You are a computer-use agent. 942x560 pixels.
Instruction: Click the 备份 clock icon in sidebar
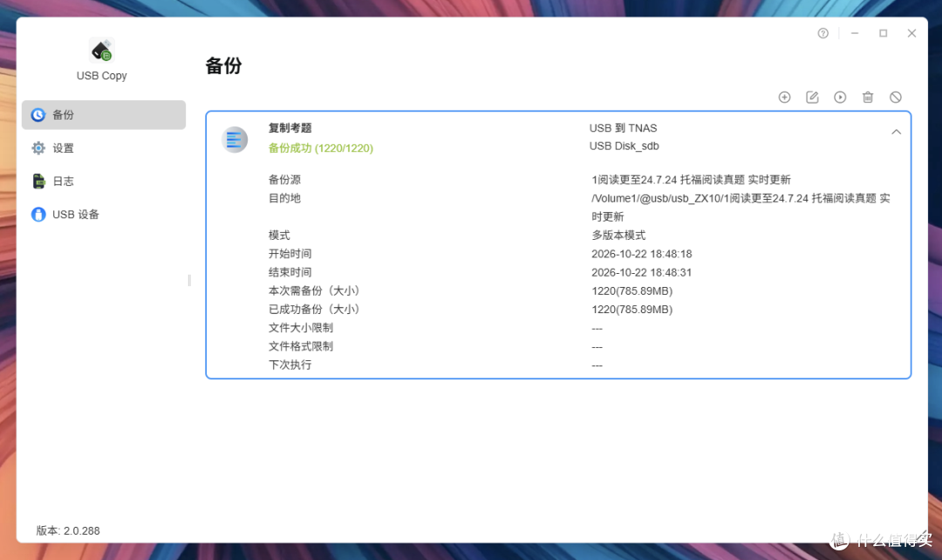(x=38, y=115)
